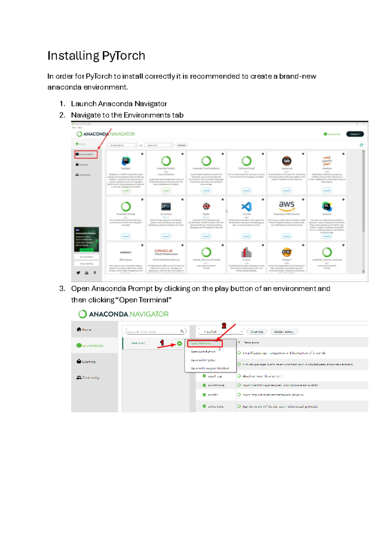This screenshot has width=392, height=554.
Task: Click the Anaconda Cloud Notebooks tile icon
Action: pos(206,161)
